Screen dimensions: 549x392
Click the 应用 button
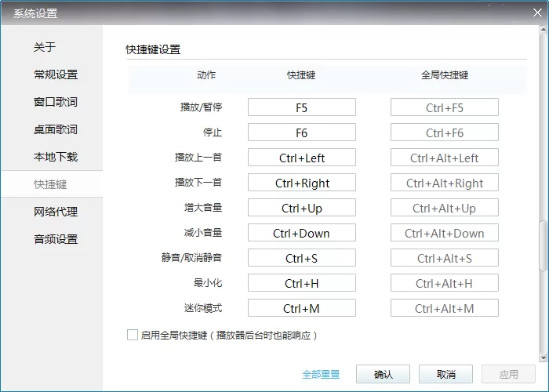tap(508, 374)
